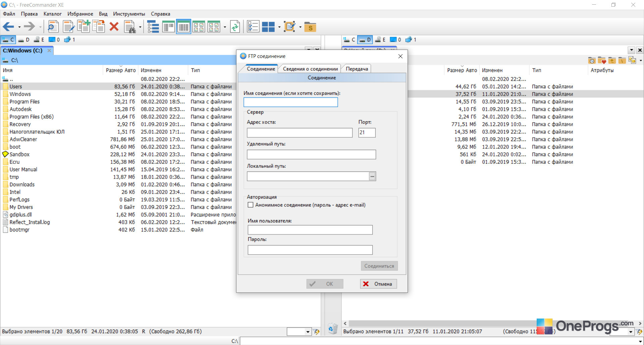Expand the multi-rename dropdown arrow
The image size is (644, 345).
300,27
